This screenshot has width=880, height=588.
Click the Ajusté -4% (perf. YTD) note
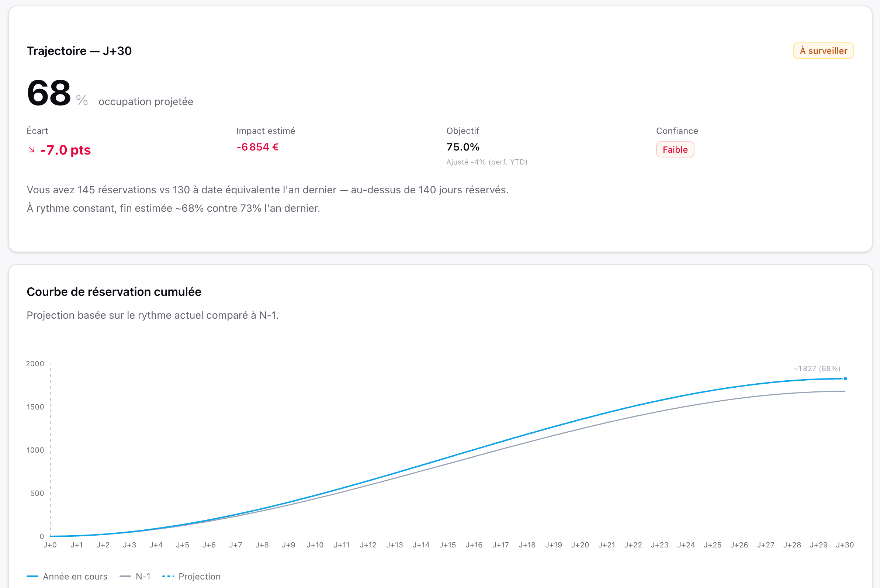pos(487,162)
